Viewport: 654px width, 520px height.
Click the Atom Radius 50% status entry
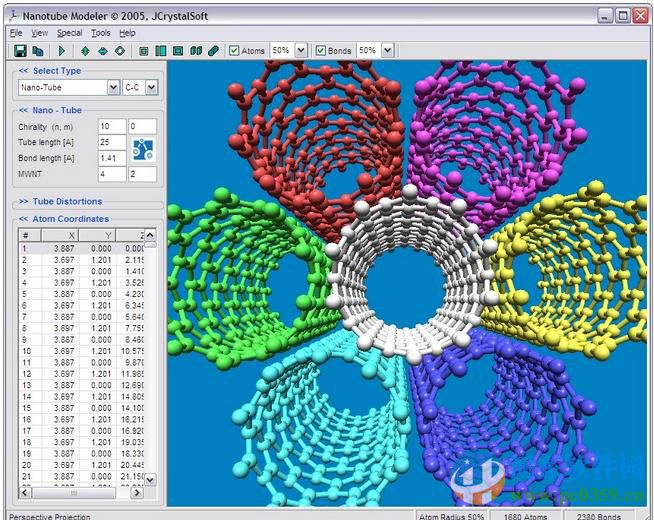(x=451, y=516)
